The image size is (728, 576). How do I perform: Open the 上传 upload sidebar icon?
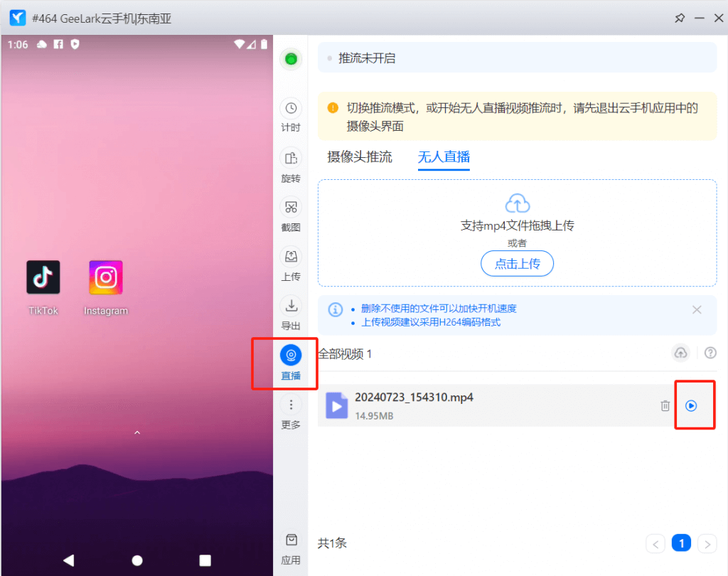(x=291, y=257)
